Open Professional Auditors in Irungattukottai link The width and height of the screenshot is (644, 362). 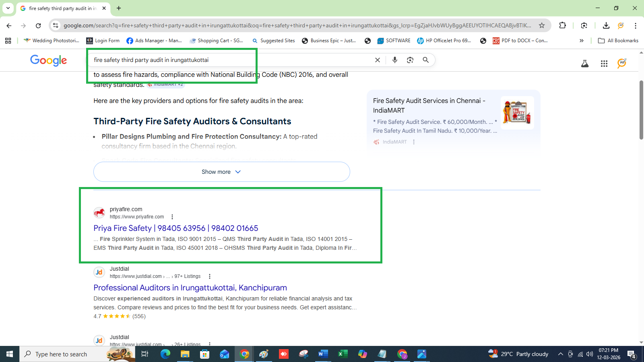pyautogui.click(x=190, y=288)
